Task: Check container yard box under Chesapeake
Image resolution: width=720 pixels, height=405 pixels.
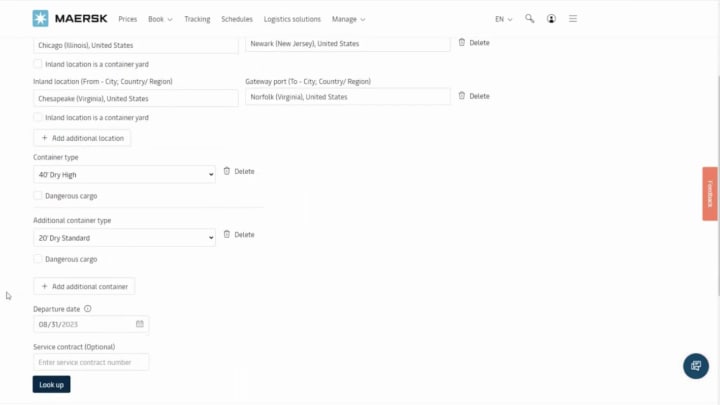Action: click(38, 117)
